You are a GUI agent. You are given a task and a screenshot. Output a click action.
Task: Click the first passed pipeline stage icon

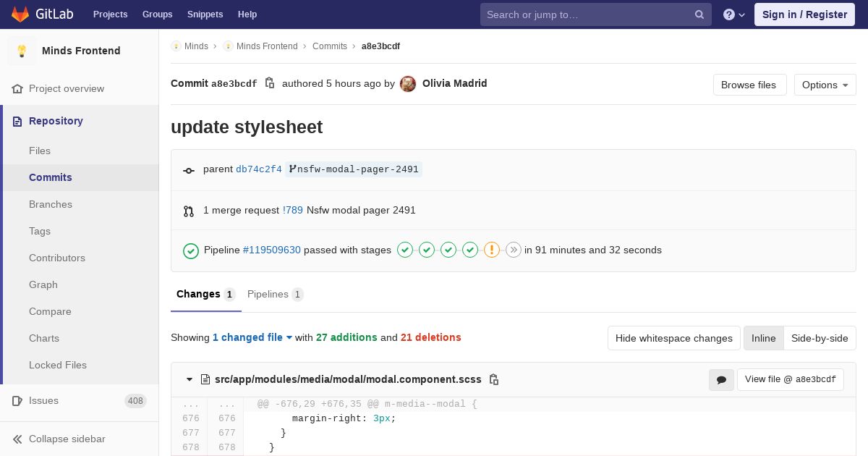pyautogui.click(x=405, y=250)
